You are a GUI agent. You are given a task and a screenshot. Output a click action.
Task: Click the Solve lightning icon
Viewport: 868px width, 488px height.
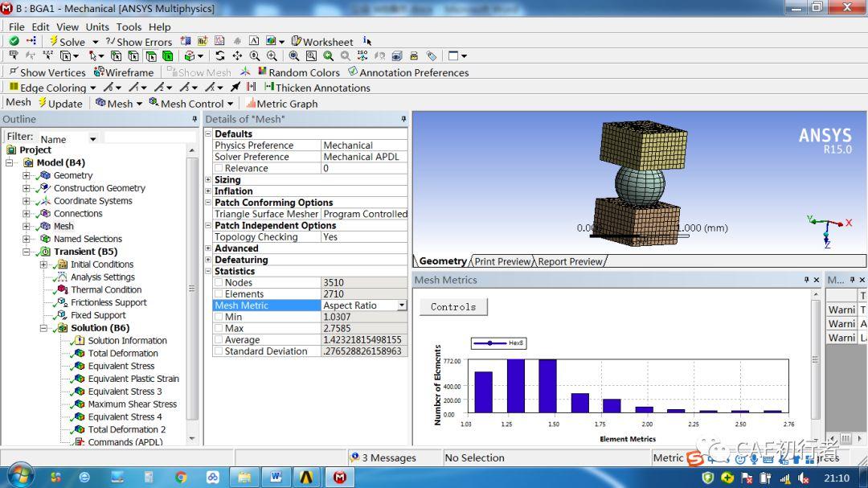[53, 41]
